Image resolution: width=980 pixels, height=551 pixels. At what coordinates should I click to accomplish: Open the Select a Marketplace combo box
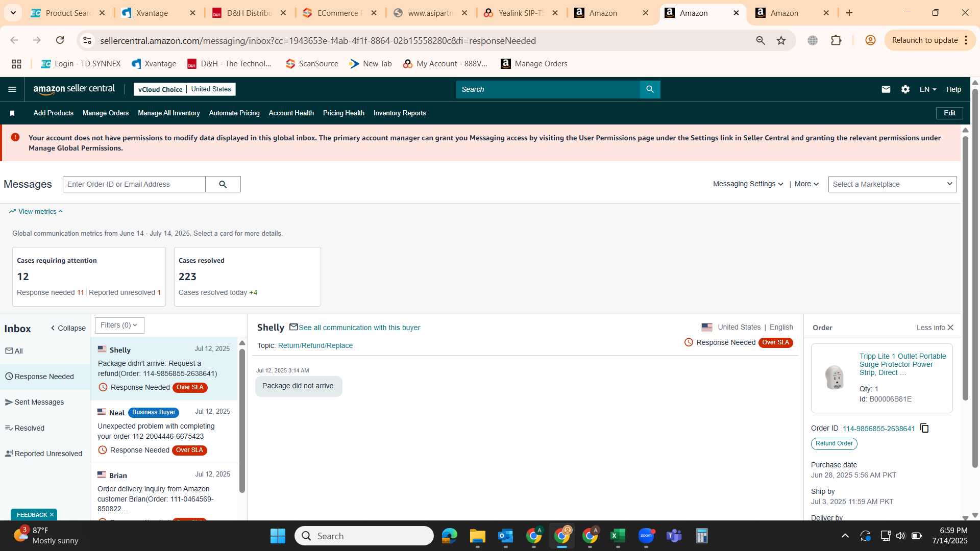892,184
